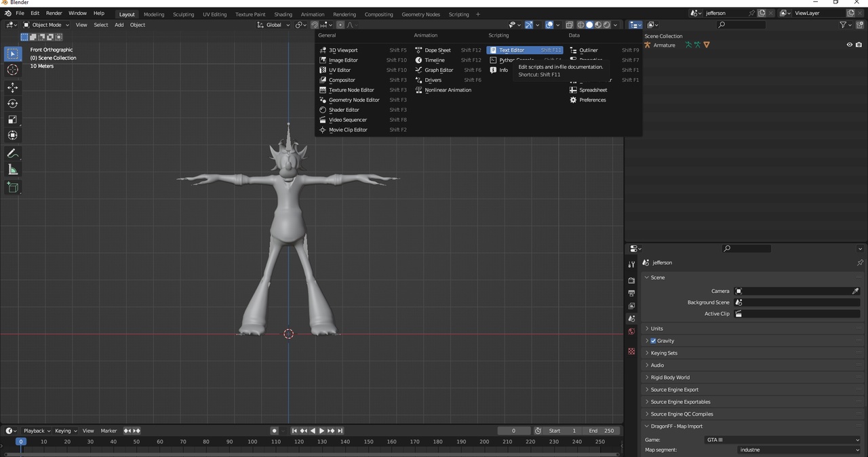
Task: Toggle the Gravity checkbox
Action: click(x=653, y=341)
